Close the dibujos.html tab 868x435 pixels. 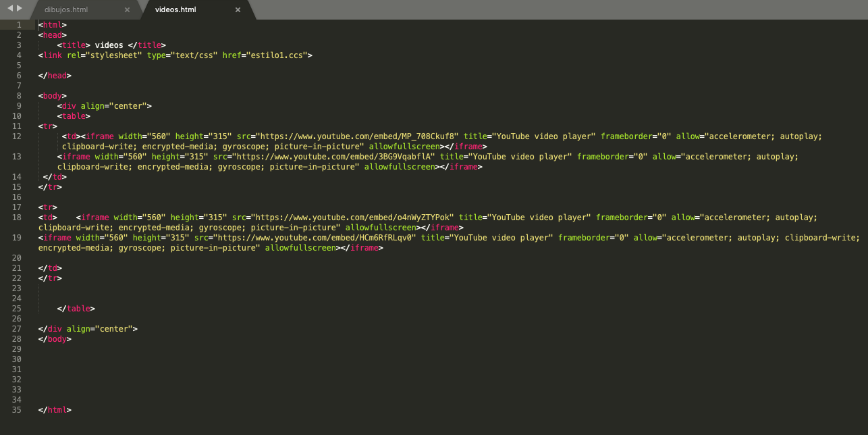[x=127, y=10]
